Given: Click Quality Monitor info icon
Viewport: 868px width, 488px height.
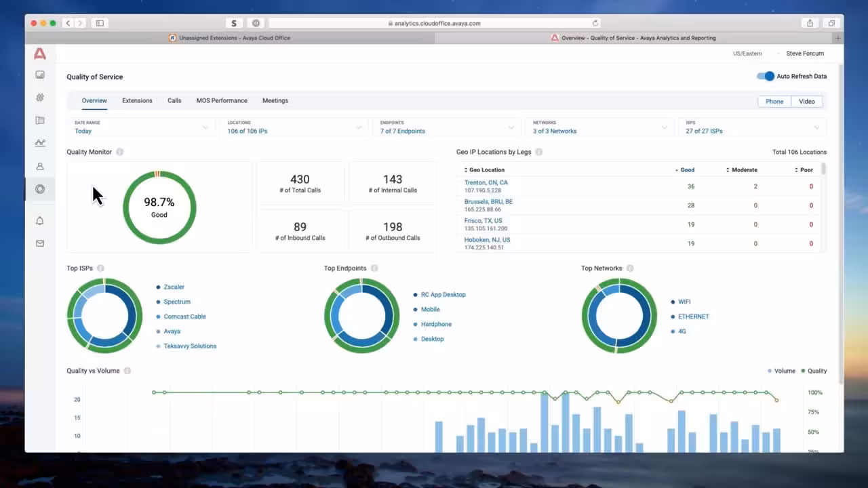Looking at the screenshot, I should click(x=119, y=152).
